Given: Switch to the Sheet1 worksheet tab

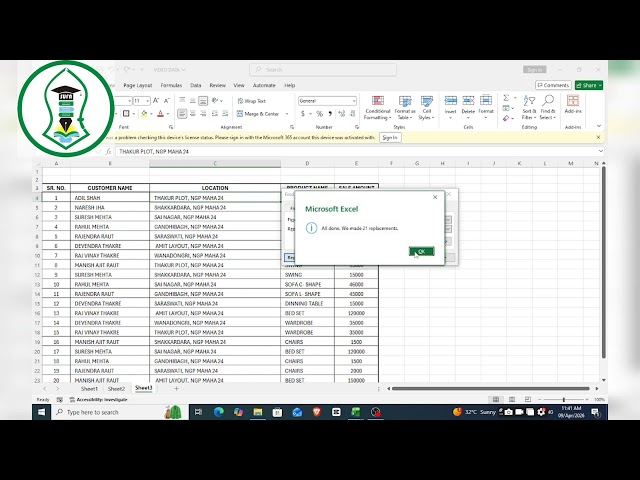Looking at the screenshot, I should [x=89, y=389].
